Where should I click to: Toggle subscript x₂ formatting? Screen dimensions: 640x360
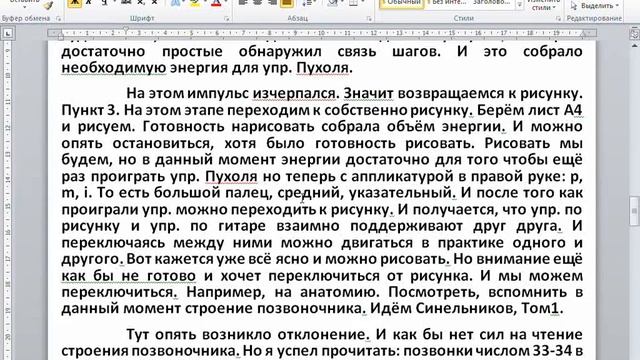point(141,3)
